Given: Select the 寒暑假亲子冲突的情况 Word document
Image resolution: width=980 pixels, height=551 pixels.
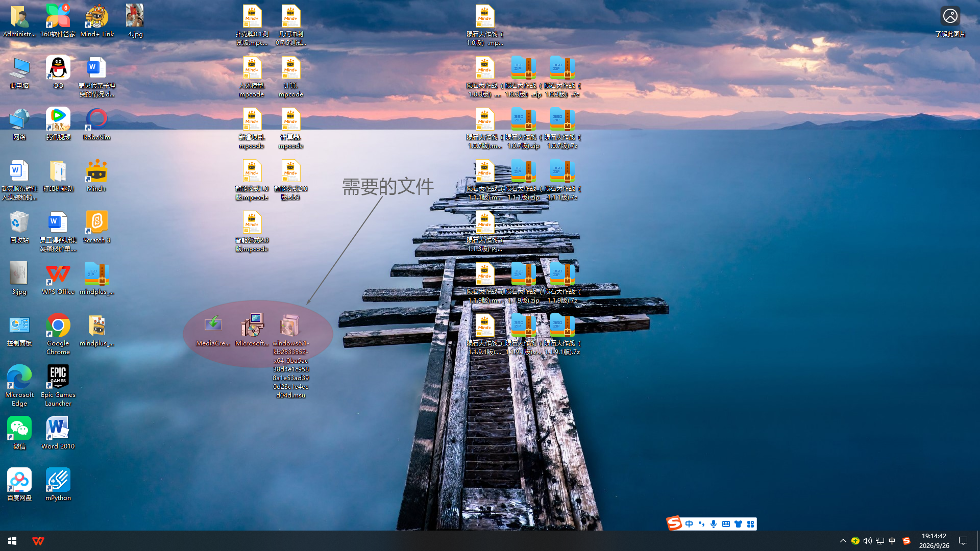Looking at the screenshot, I should coord(97,77).
